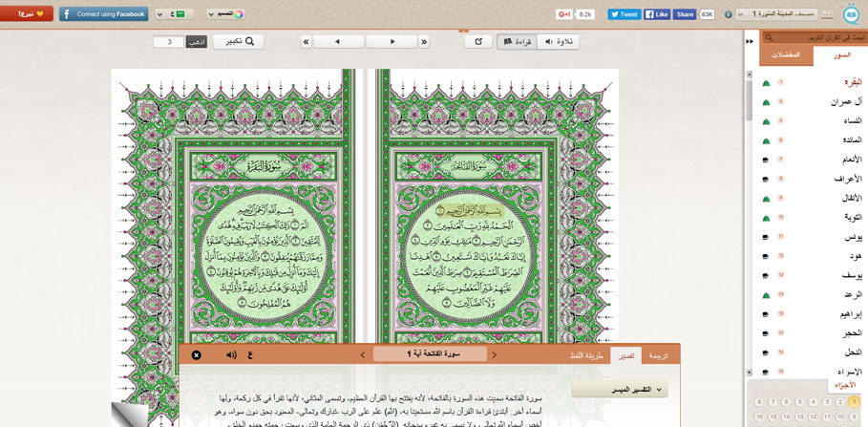Play ayah audio using speaker icon
The height and width of the screenshot is (427, 868).
(x=231, y=355)
